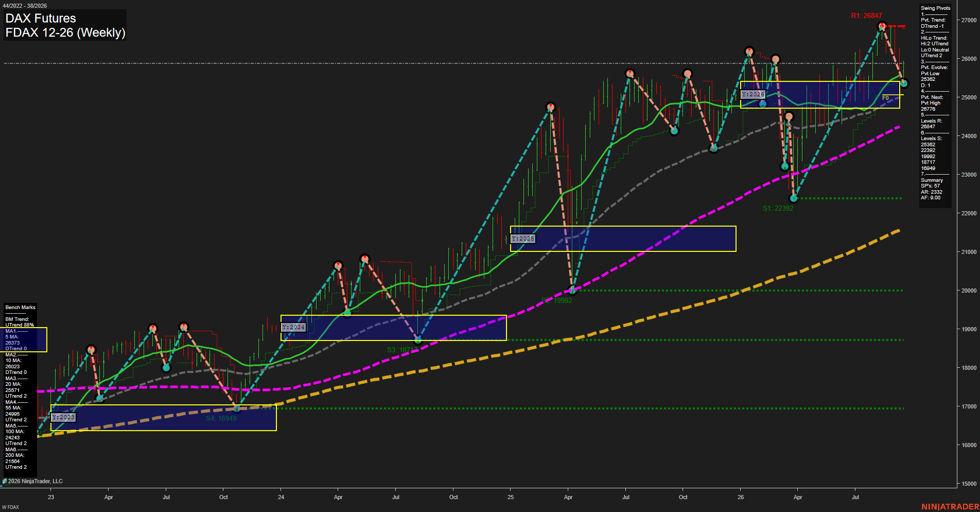Open the Swing Pivots panel heading
Screen dimensions: 980x512
tap(935, 8)
